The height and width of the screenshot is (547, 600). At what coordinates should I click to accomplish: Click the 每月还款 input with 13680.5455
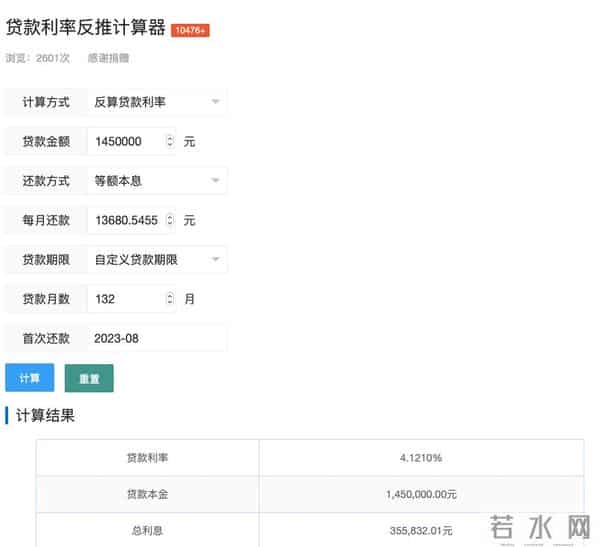point(131,220)
